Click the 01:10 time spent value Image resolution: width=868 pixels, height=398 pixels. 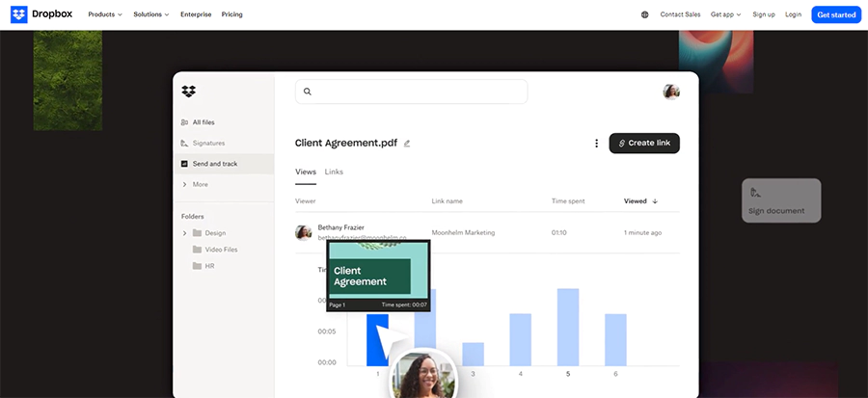coord(559,232)
